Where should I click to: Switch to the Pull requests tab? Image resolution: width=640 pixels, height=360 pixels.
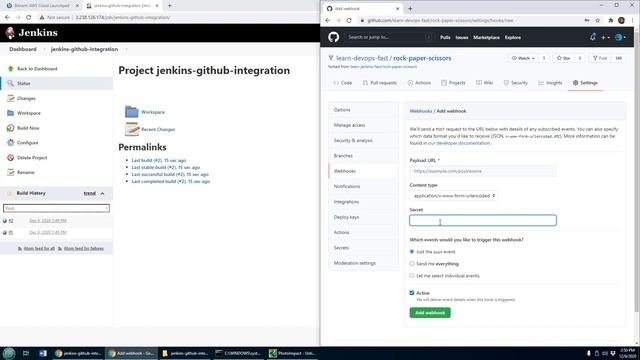[380, 82]
